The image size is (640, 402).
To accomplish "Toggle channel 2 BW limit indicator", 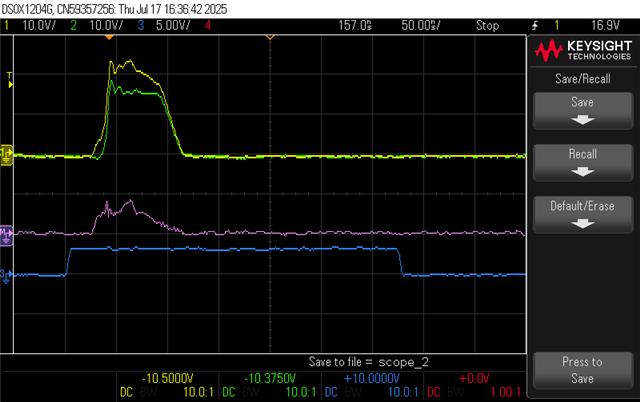I will click(x=251, y=392).
